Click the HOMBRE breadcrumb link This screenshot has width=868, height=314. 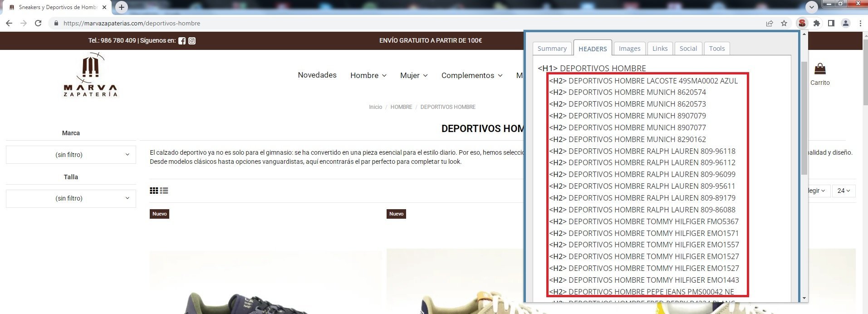coord(401,107)
